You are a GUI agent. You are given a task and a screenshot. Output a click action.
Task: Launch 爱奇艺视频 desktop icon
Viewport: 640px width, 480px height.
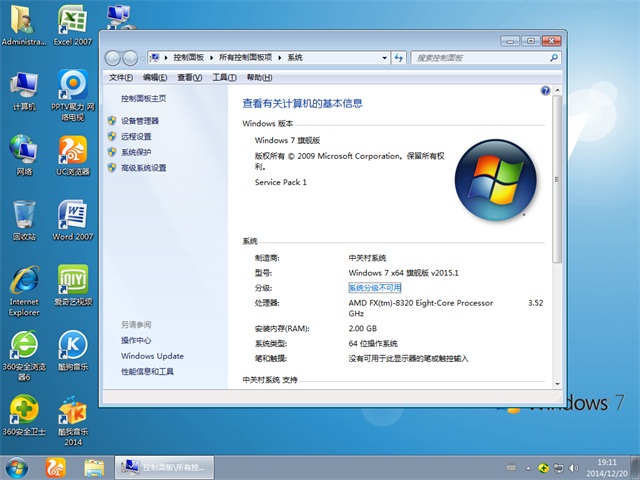pos(73,285)
